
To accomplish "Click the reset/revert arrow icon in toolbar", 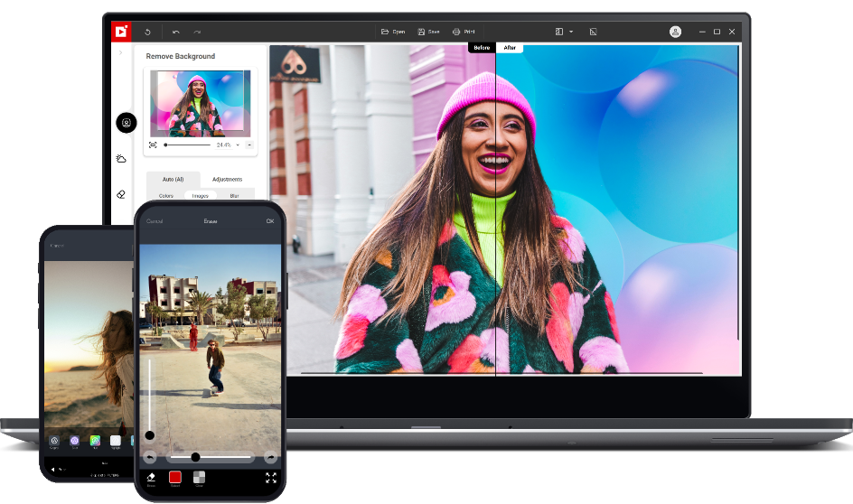I will (147, 33).
